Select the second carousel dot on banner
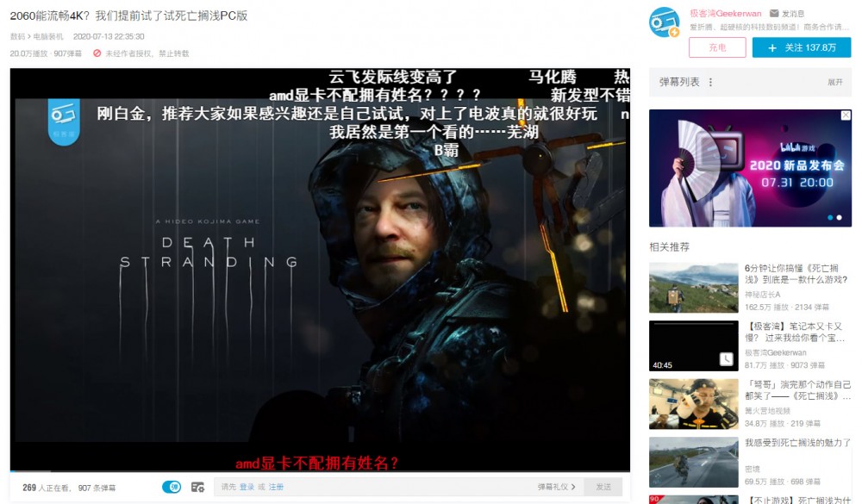The width and height of the screenshot is (862, 504). tap(840, 217)
